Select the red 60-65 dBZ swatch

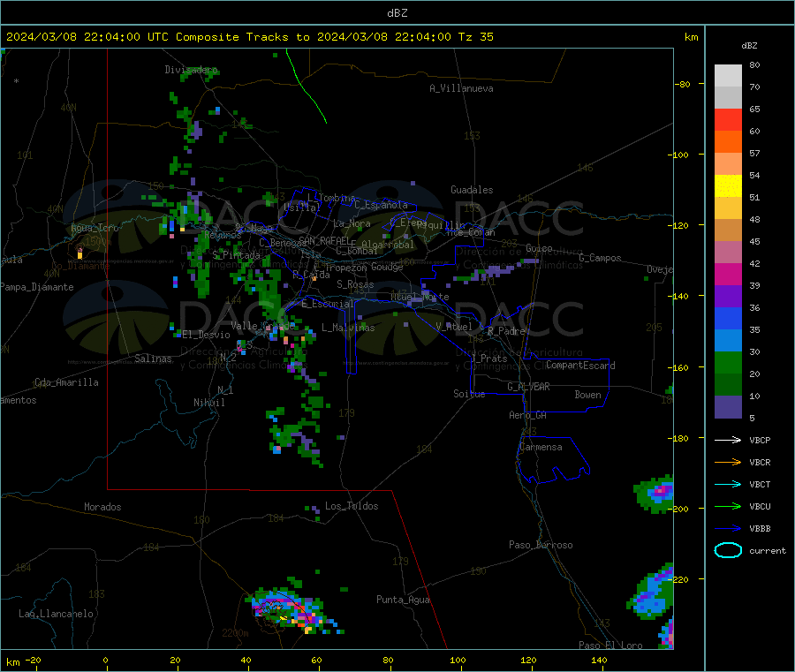(x=728, y=119)
